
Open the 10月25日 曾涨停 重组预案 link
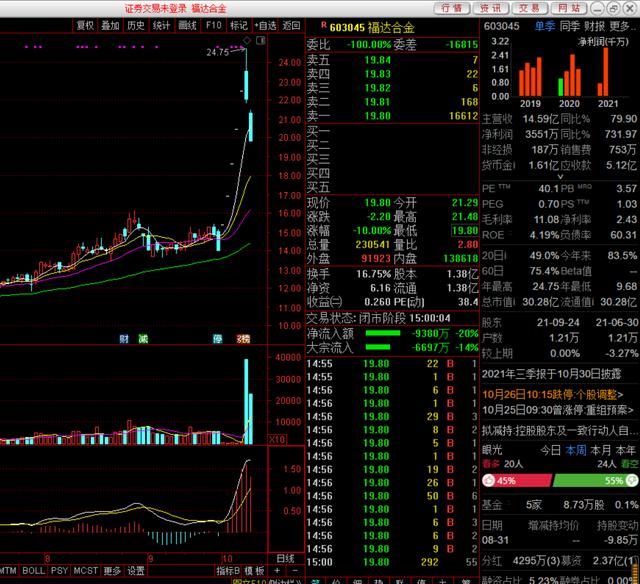point(558,410)
